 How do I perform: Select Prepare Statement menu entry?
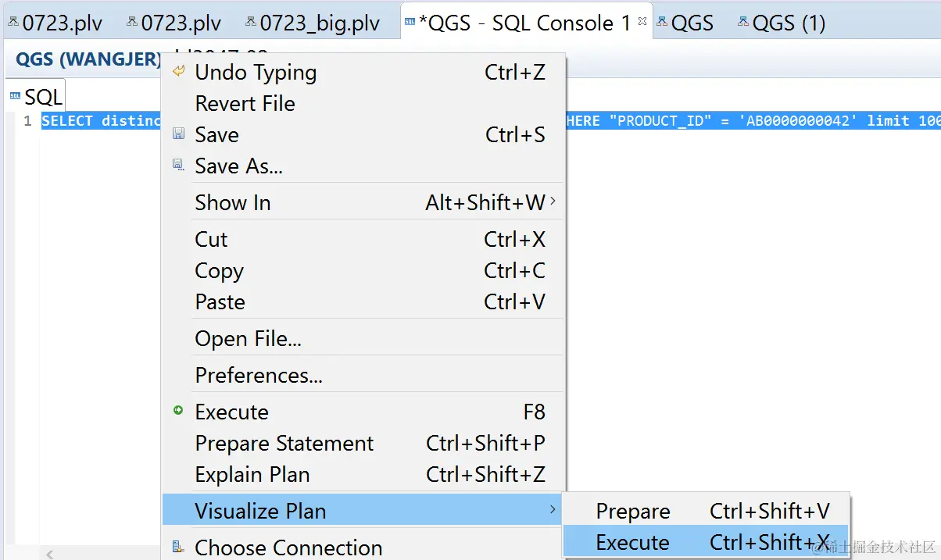(x=284, y=443)
